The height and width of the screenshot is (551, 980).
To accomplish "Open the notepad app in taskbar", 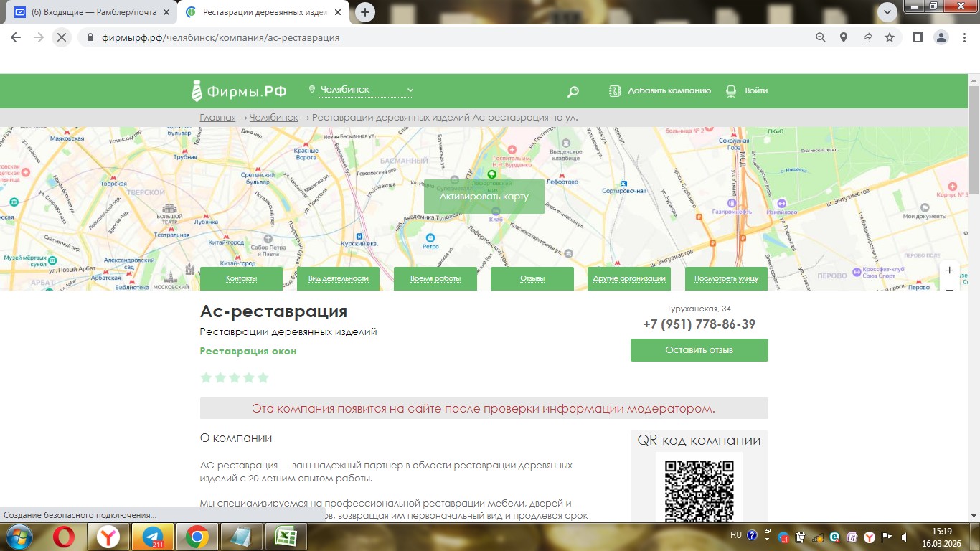I will click(x=242, y=537).
